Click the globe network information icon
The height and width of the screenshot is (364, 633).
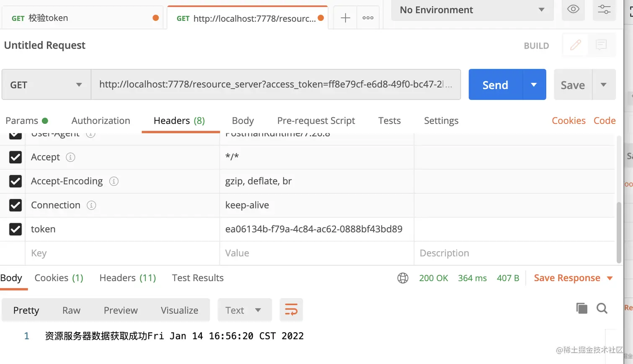[403, 278]
